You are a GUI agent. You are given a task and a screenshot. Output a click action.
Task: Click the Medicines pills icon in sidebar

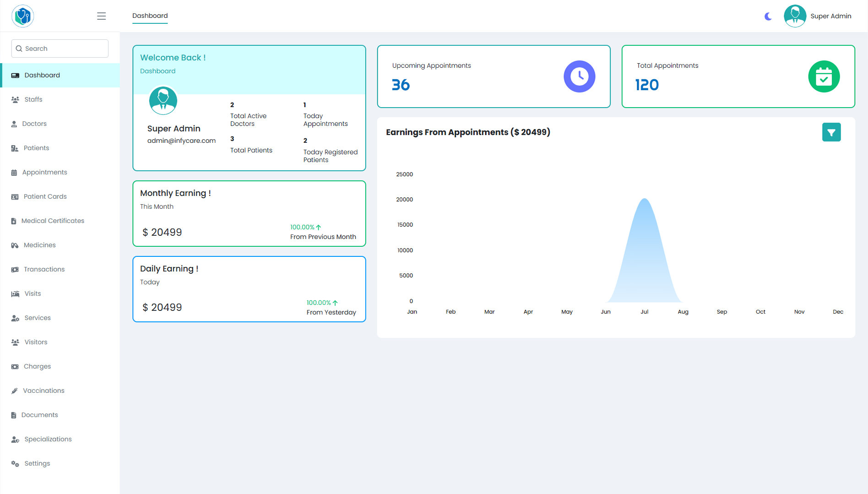click(15, 245)
